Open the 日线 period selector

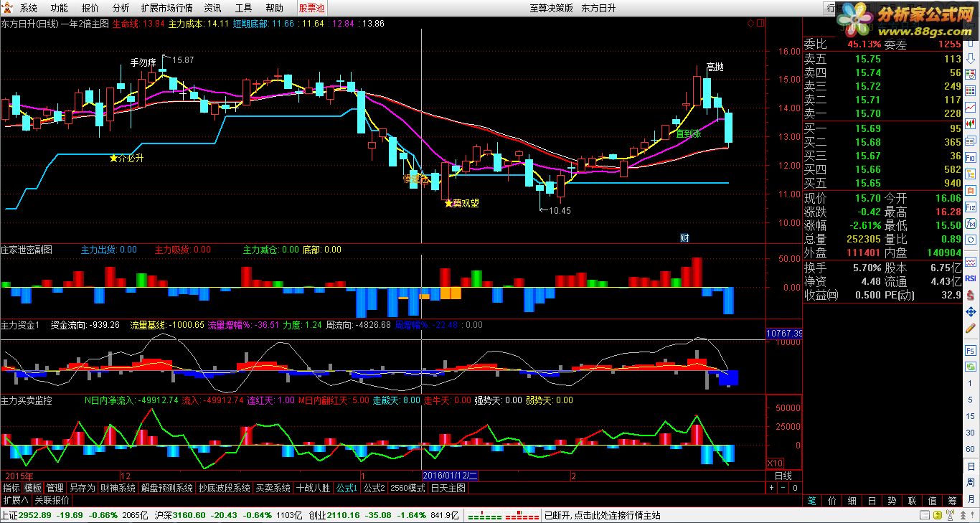point(783,476)
